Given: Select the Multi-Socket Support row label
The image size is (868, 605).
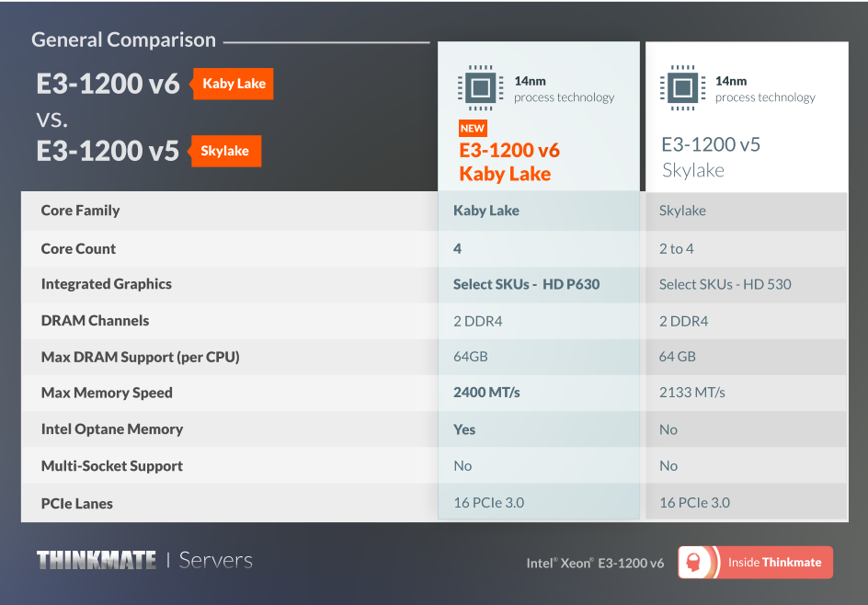Looking at the screenshot, I should [x=112, y=466].
